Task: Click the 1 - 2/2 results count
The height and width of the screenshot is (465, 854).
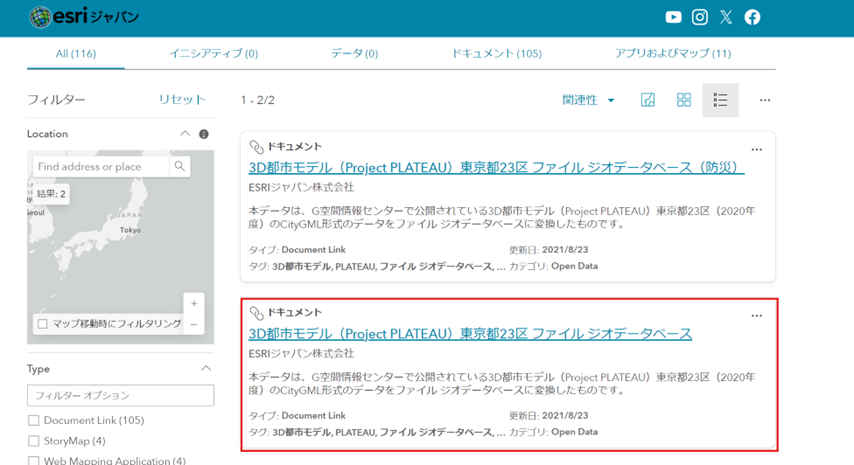Action: click(x=258, y=100)
